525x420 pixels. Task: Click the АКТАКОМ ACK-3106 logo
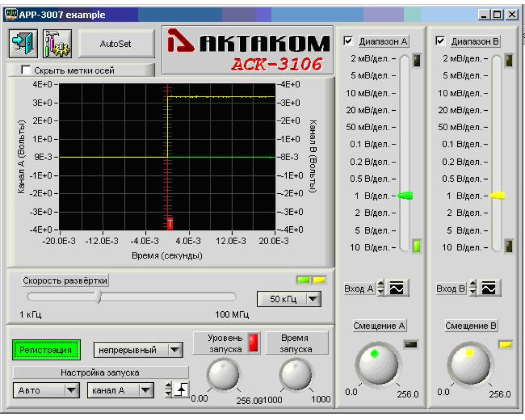[x=248, y=50]
